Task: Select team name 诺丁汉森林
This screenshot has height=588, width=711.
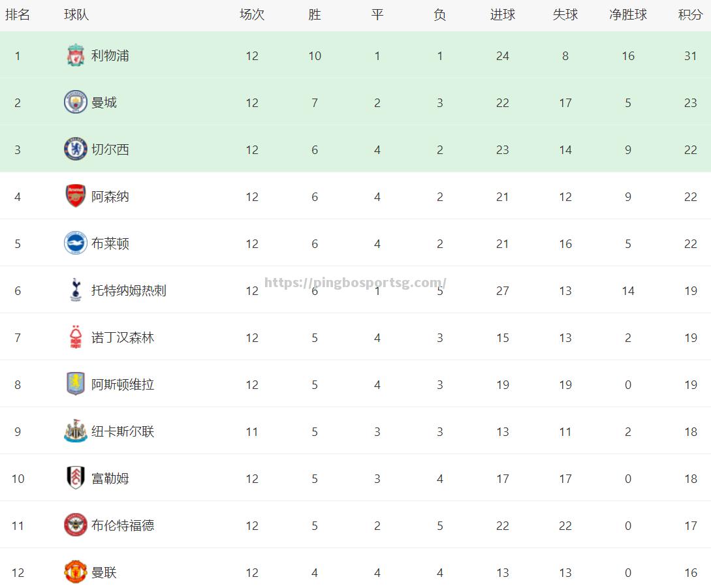Action: [123, 338]
